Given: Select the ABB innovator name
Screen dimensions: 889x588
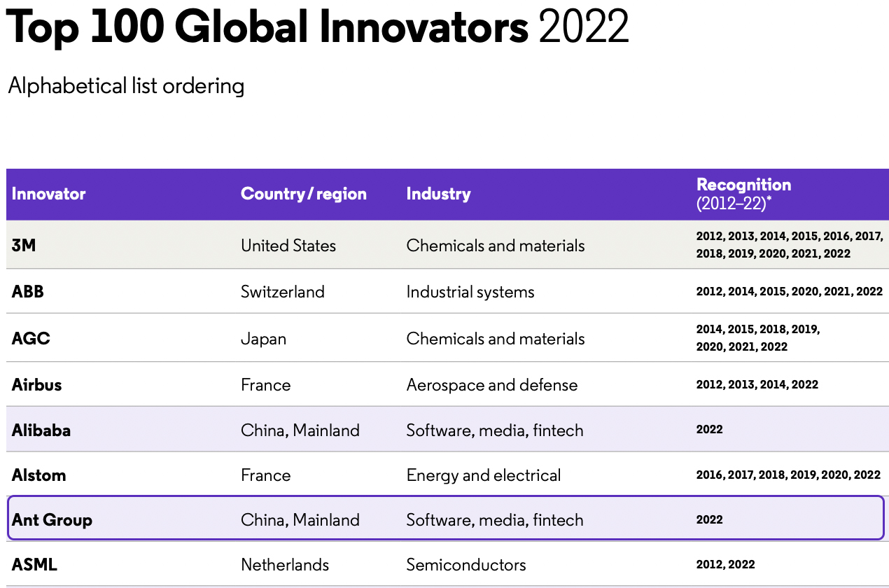Looking at the screenshot, I should [x=28, y=291].
